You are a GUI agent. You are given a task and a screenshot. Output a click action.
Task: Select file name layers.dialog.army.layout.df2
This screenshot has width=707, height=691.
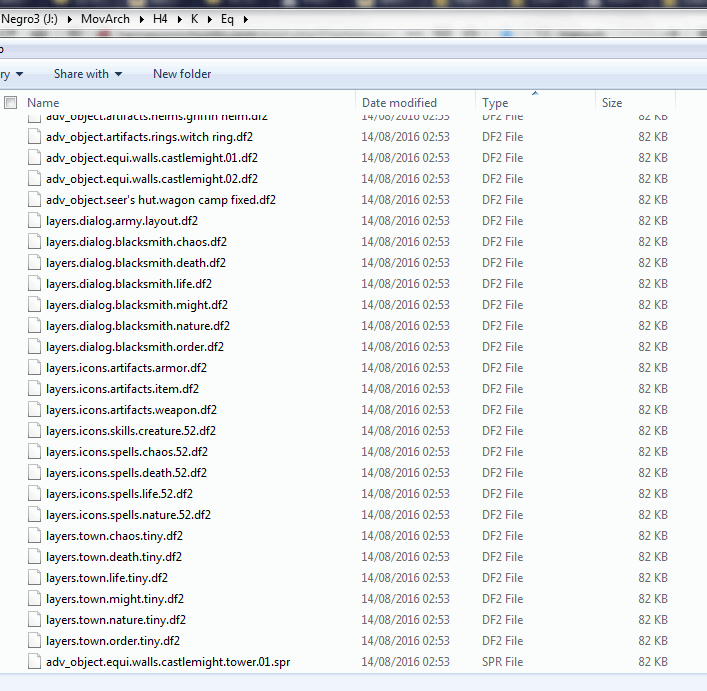click(x=122, y=221)
